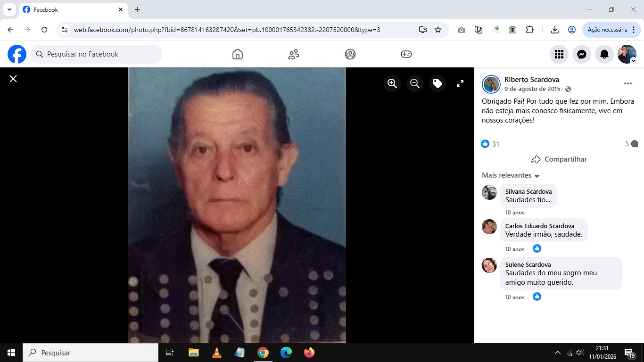Click the Compartilhar share button
644x362 pixels.
point(559,159)
